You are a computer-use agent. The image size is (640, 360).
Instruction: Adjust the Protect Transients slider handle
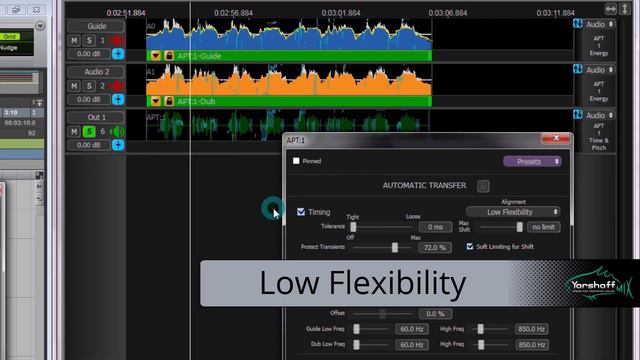[x=395, y=247]
